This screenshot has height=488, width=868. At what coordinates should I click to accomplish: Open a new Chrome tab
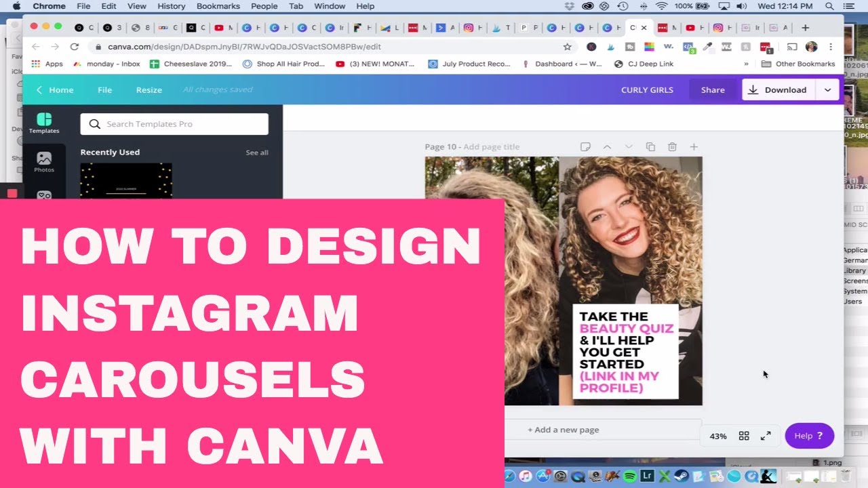pos(805,28)
